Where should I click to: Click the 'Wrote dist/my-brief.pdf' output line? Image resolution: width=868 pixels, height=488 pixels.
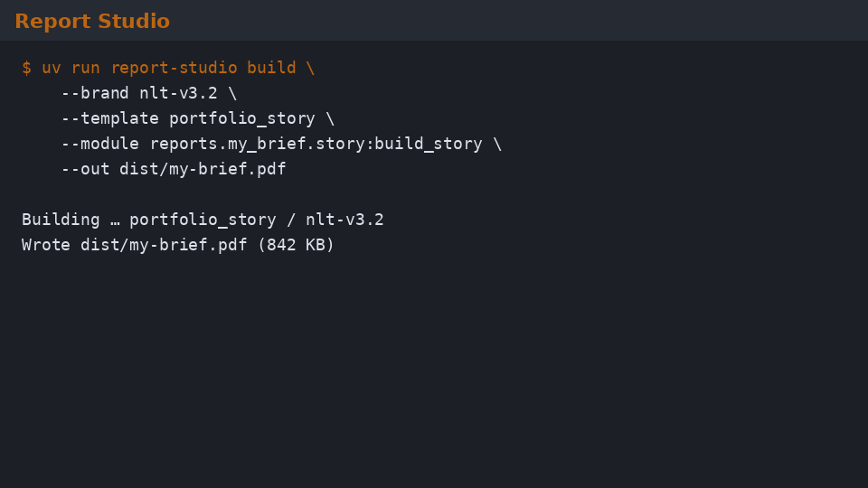[178, 245]
